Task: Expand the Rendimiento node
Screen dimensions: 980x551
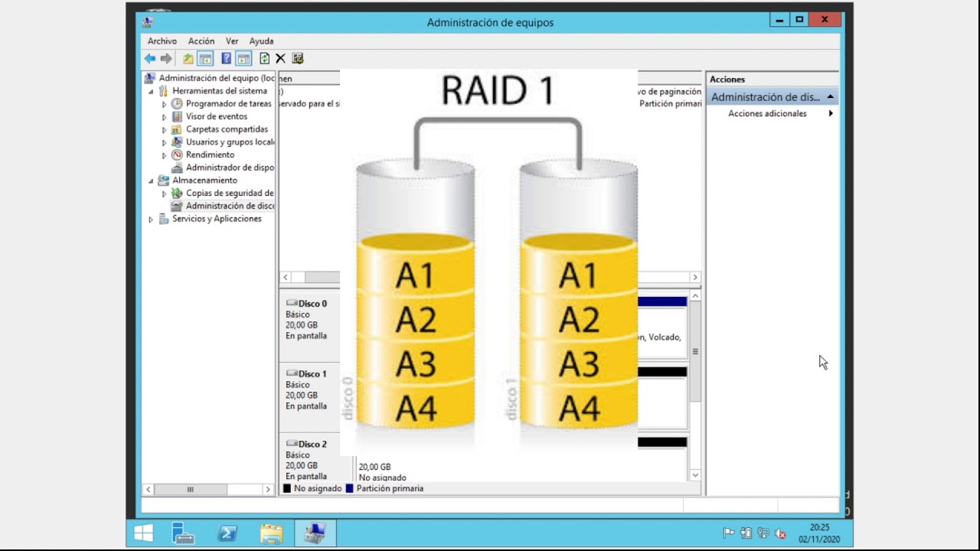Action: point(164,155)
